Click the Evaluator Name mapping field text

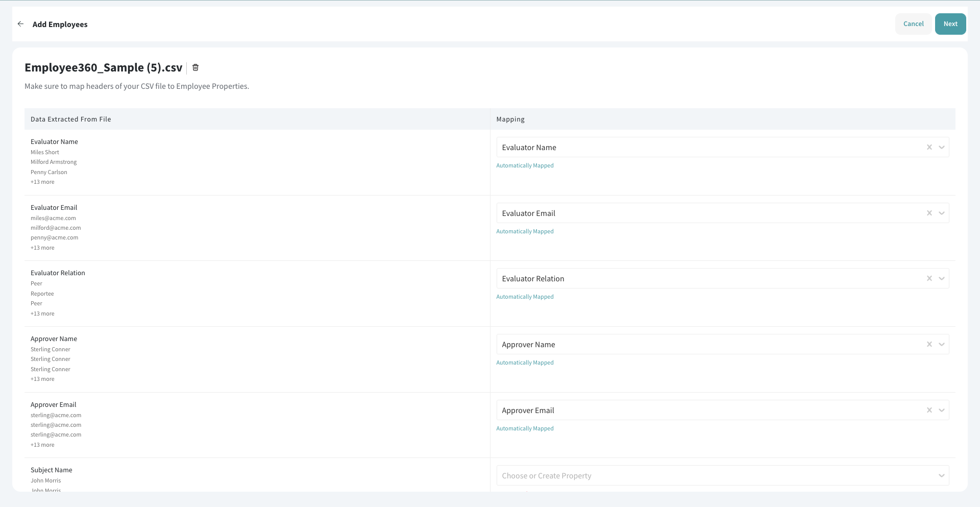pyautogui.click(x=529, y=148)
